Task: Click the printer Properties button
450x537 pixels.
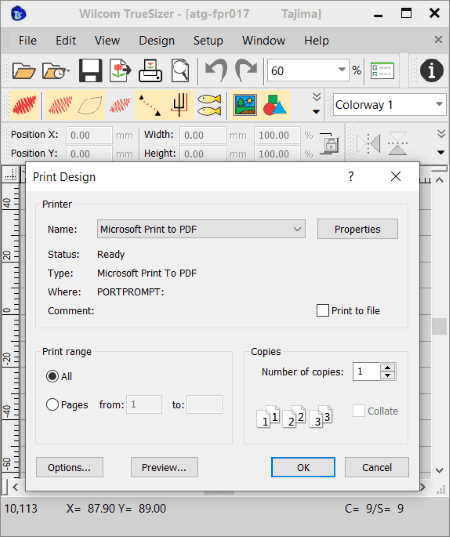Action: click(x=357, y=229)
